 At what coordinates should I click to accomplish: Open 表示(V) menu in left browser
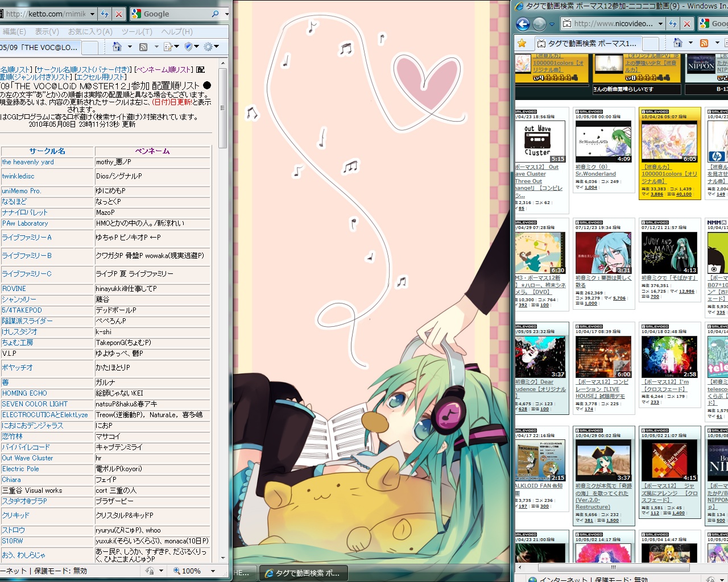47,32
